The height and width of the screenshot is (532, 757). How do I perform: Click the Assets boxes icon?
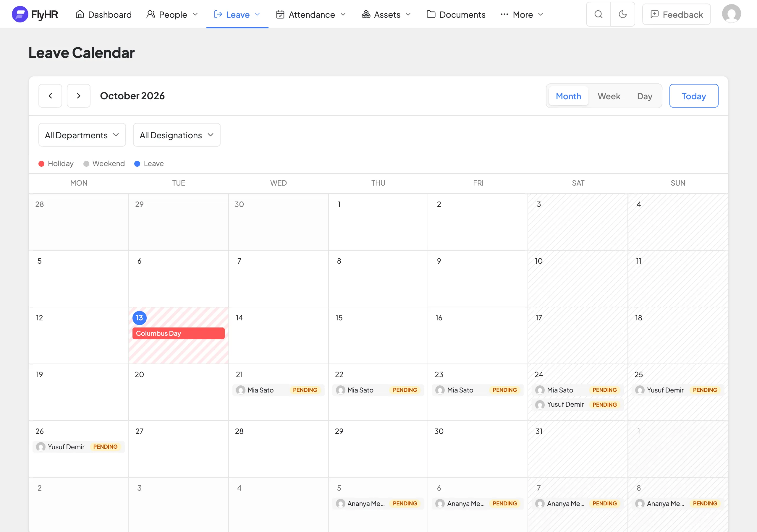[366, 14]
